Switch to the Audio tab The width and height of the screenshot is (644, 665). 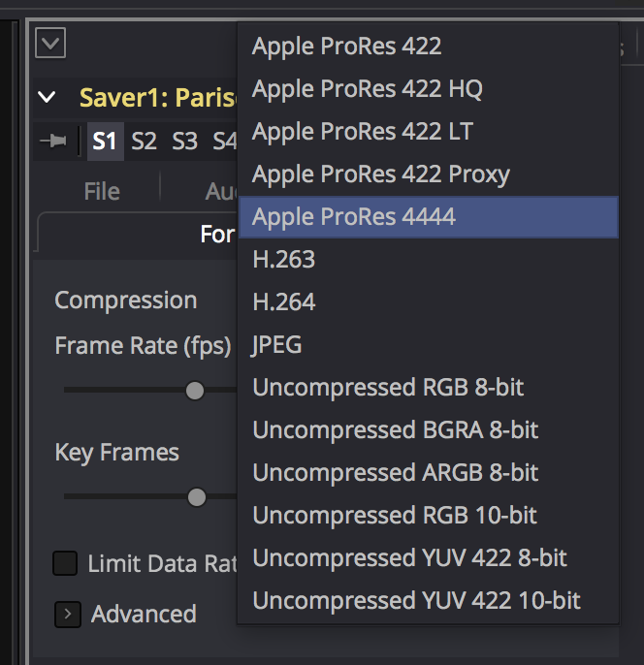[x=221, y=191]
